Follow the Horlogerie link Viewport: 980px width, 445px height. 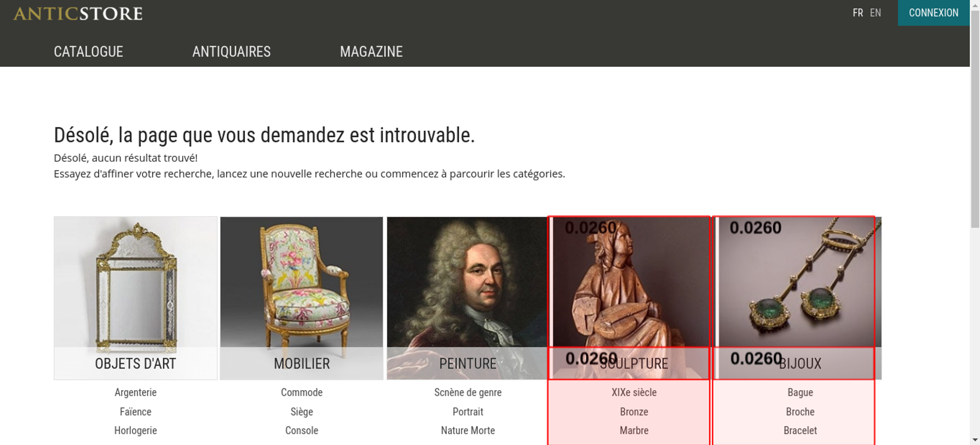(136, 430)
